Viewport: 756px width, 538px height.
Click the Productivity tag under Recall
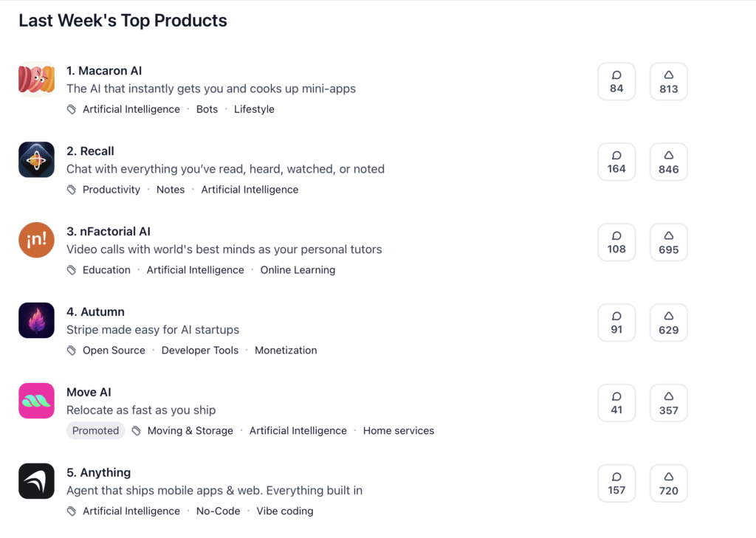(111, 190)
